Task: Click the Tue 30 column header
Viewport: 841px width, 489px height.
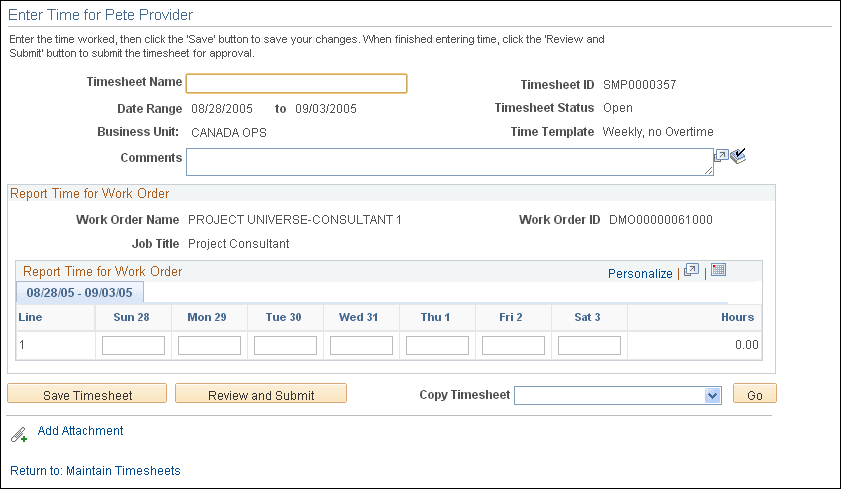Action: 283,317
